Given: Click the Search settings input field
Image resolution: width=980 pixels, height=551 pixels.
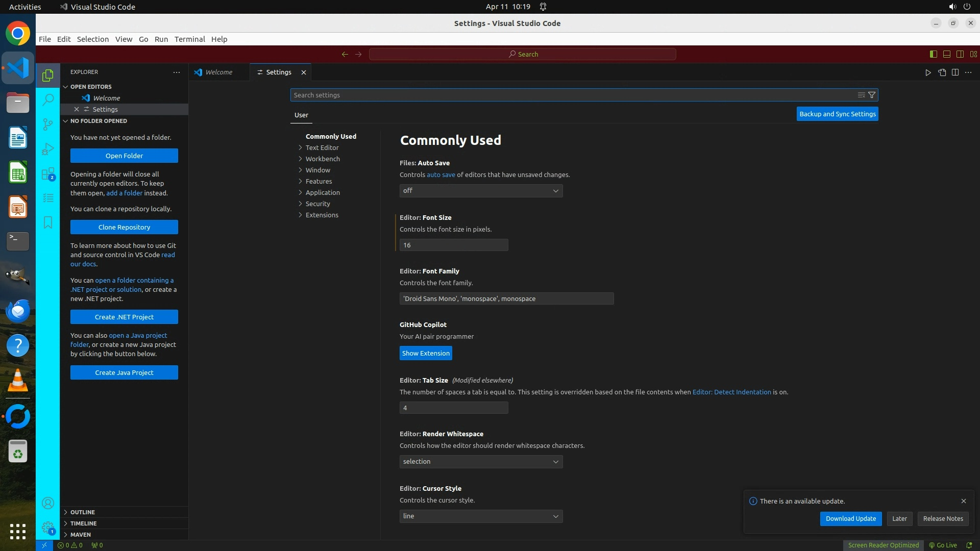Looking at the screenshot, I should [572, 95].
